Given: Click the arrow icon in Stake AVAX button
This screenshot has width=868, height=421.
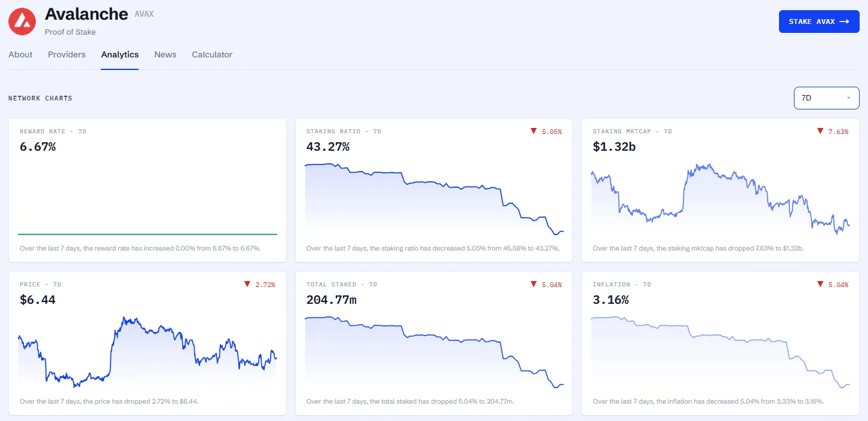Looking at the screenshot, I should 844,22.
